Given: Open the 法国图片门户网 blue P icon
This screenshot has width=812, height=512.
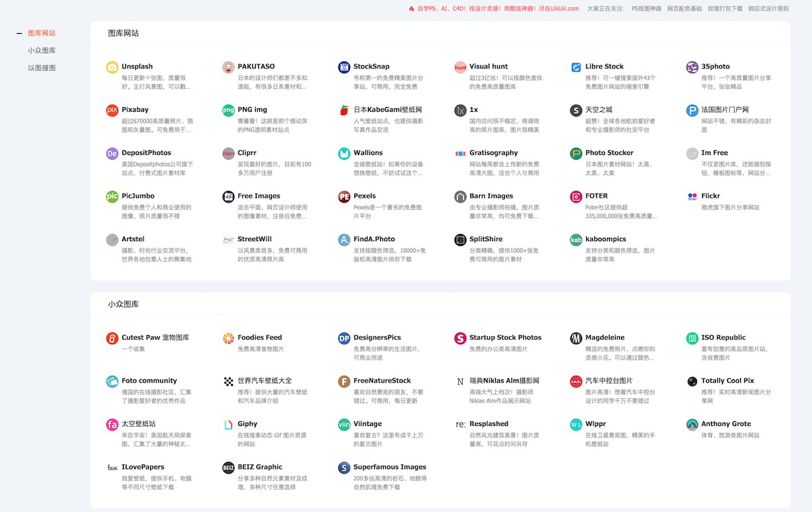Looking at the screenshot, I should click(x=692, y=110).
